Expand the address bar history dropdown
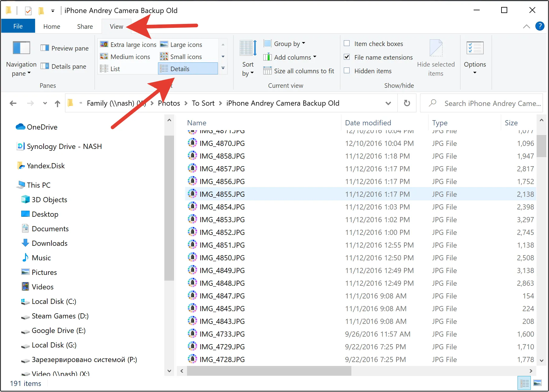 [x=388, y=103]
